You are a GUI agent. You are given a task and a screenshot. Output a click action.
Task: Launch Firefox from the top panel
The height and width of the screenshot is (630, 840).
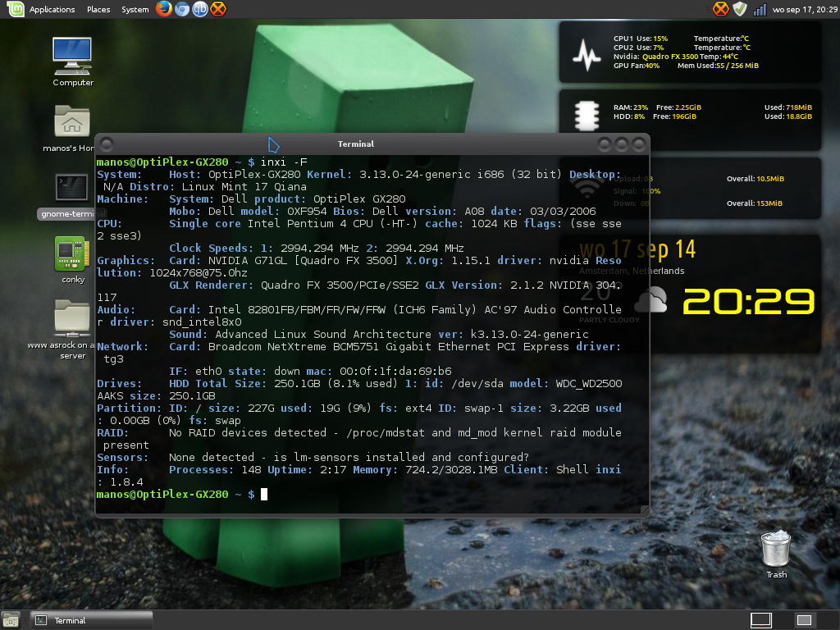(164, 8)
